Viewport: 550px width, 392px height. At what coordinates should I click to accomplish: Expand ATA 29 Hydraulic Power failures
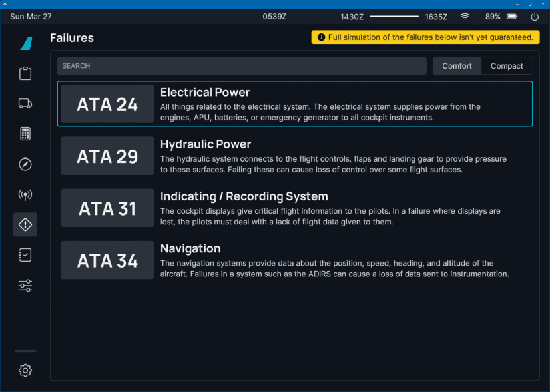294,156
